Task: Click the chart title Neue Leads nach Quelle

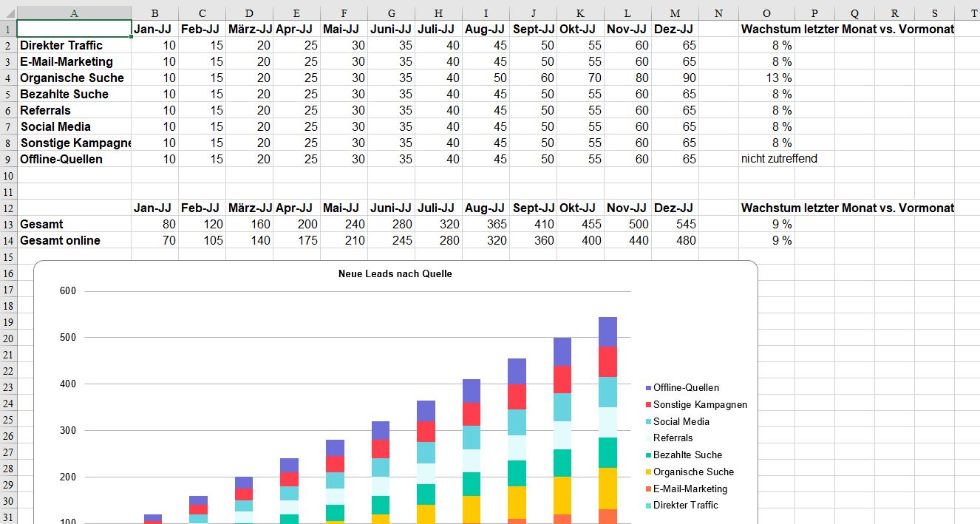Action: pyautogui.click(x=395, y=273)
